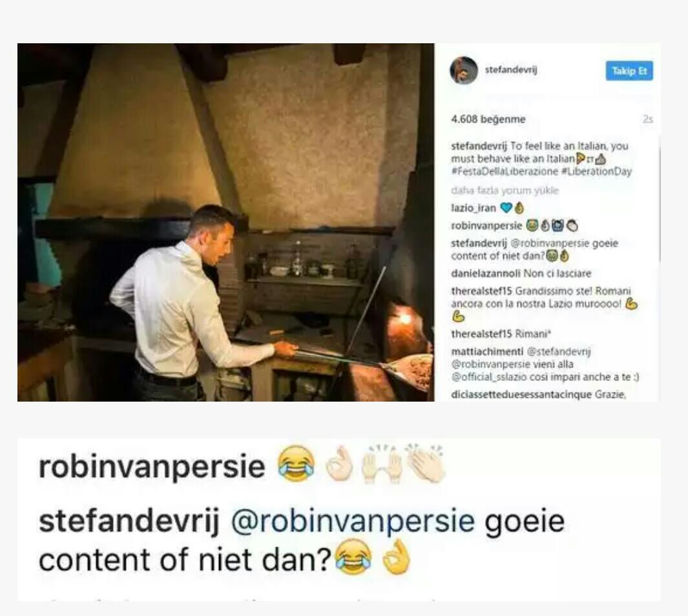Open robinvanpersie profile from the small comment

click(486, 226)
